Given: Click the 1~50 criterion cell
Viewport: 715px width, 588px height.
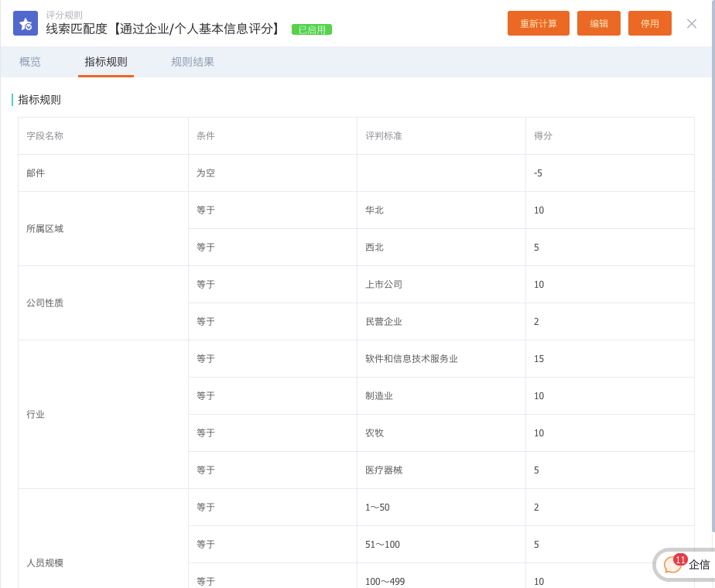Looking at the screenshot, I should point(441,508).
